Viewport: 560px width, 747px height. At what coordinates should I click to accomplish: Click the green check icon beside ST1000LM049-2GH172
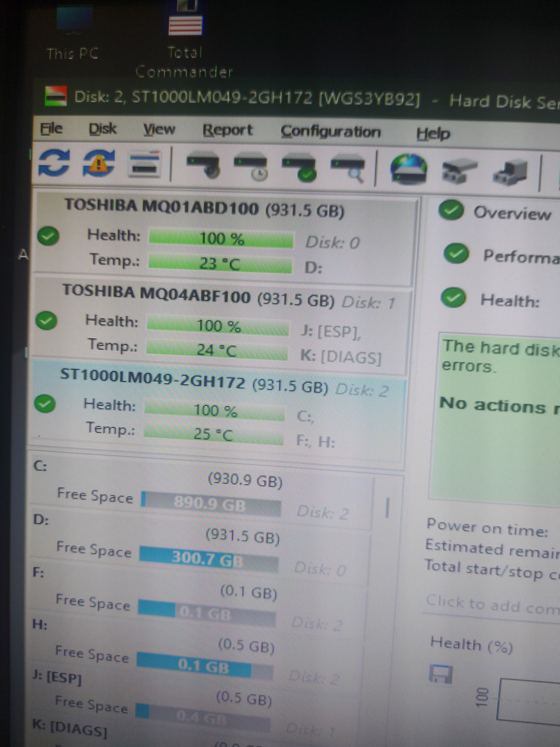(45, 403)
